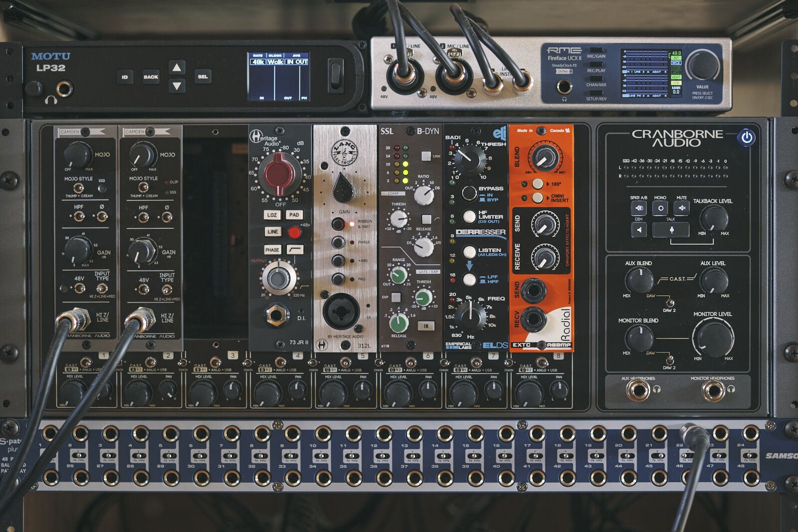Viewport: 798px width, 532px height.
Task: Push OMNI INSERT button on Radial EXTC
Action: tap(537, 197)
